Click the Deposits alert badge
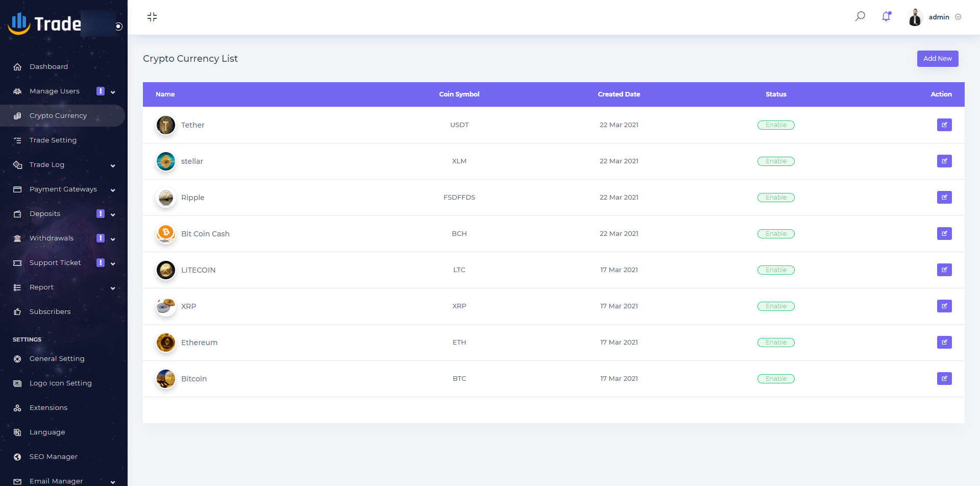 pos(101,213)
